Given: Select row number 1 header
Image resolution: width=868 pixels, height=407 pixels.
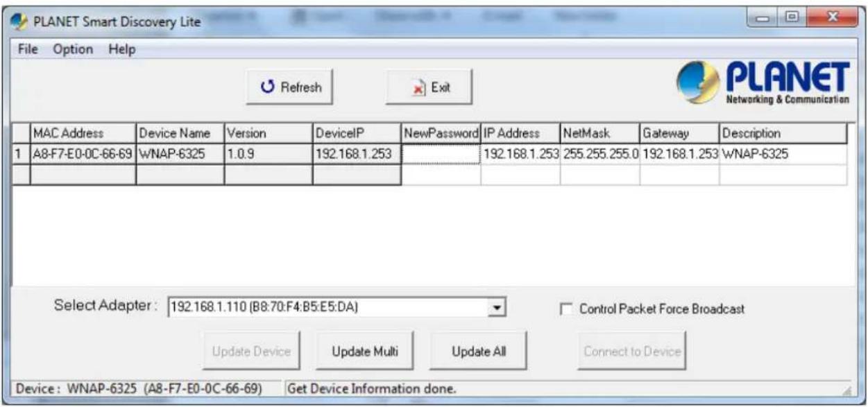Looking at the screenshot, I should pos(21,154).
